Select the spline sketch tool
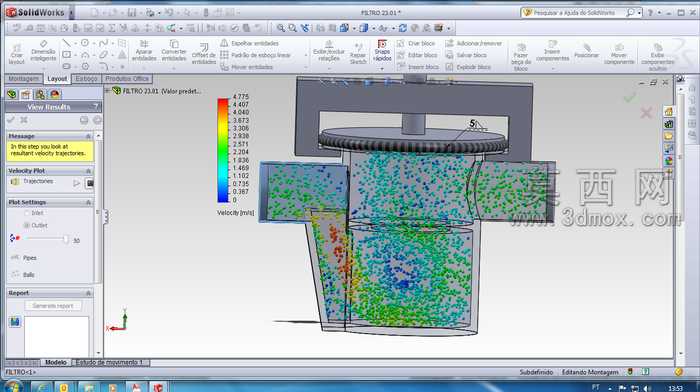The height and width of the screenshot is (392, 700). (103, 43)
